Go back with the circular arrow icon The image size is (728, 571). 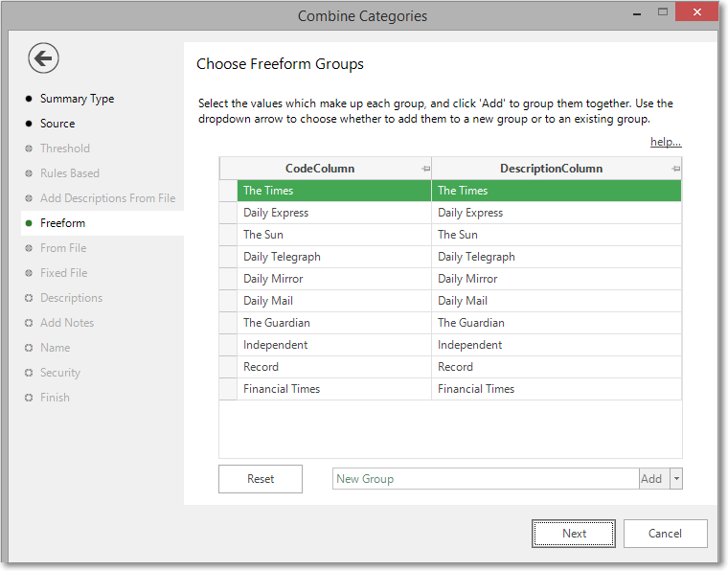pos(43,58)
